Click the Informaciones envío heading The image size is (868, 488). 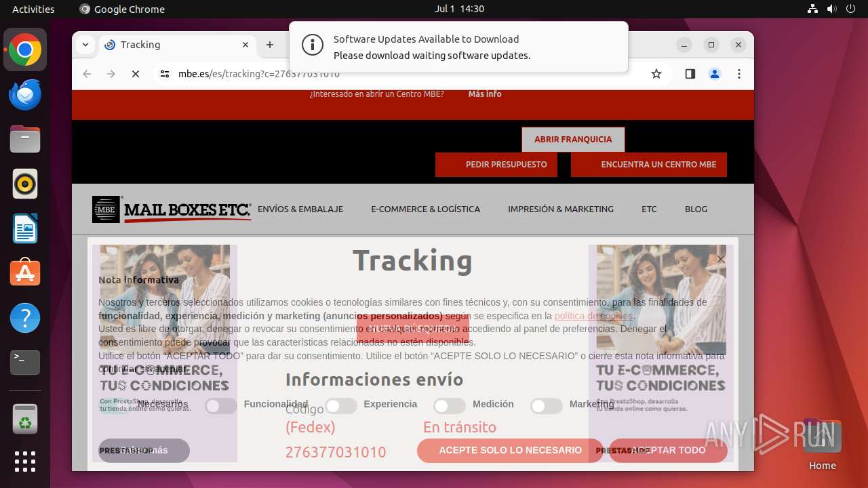(374, 380)
